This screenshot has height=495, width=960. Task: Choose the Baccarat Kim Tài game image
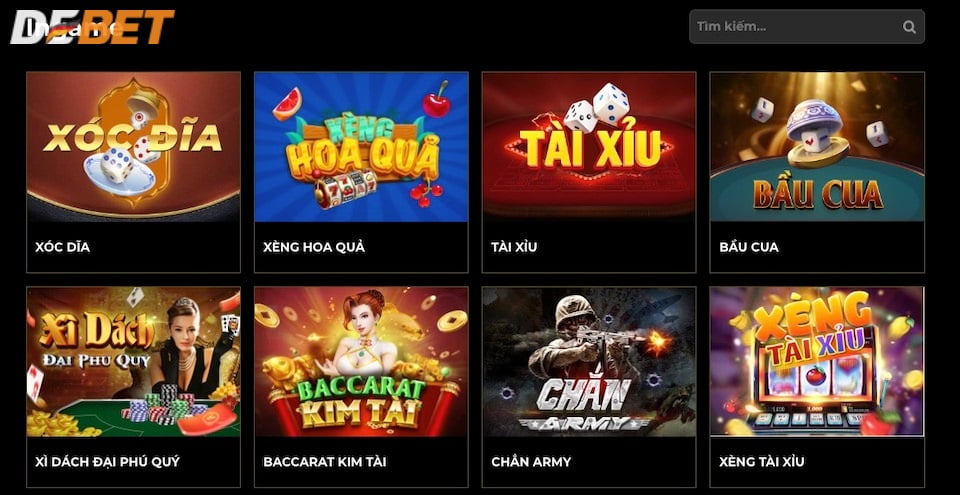(361, 362)
